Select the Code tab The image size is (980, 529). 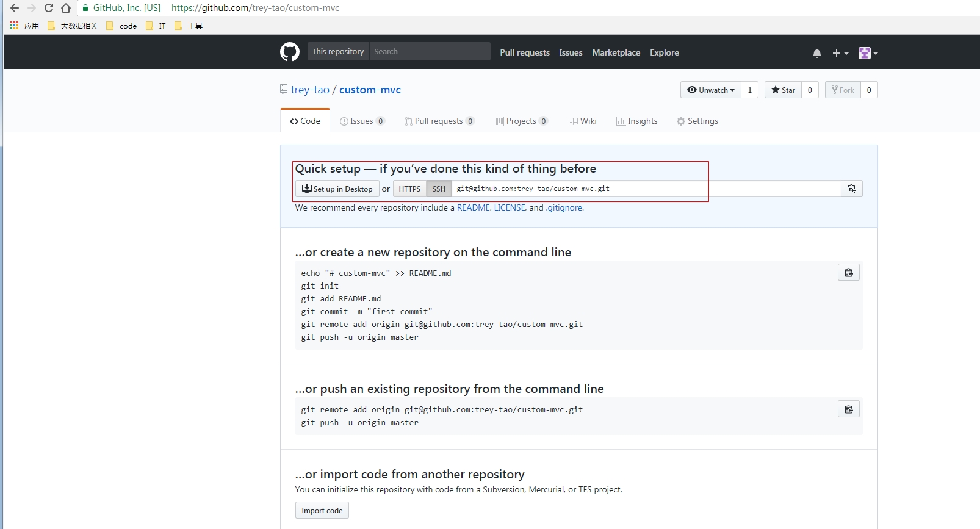point(305,121)
